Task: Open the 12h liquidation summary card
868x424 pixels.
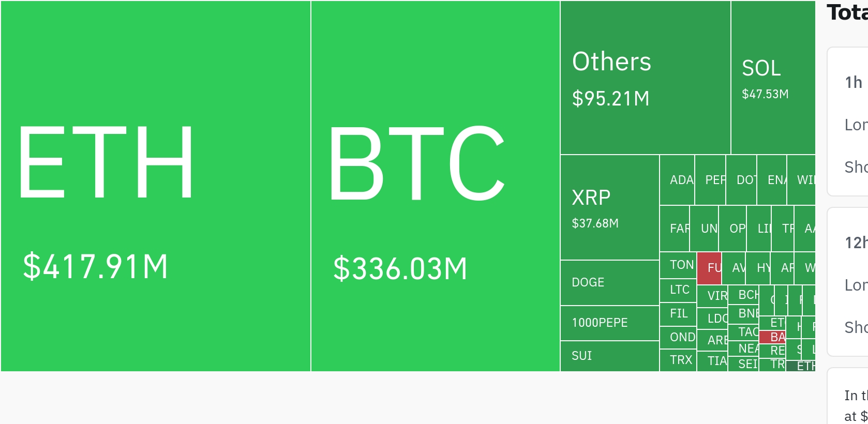Action: point(848,282)
